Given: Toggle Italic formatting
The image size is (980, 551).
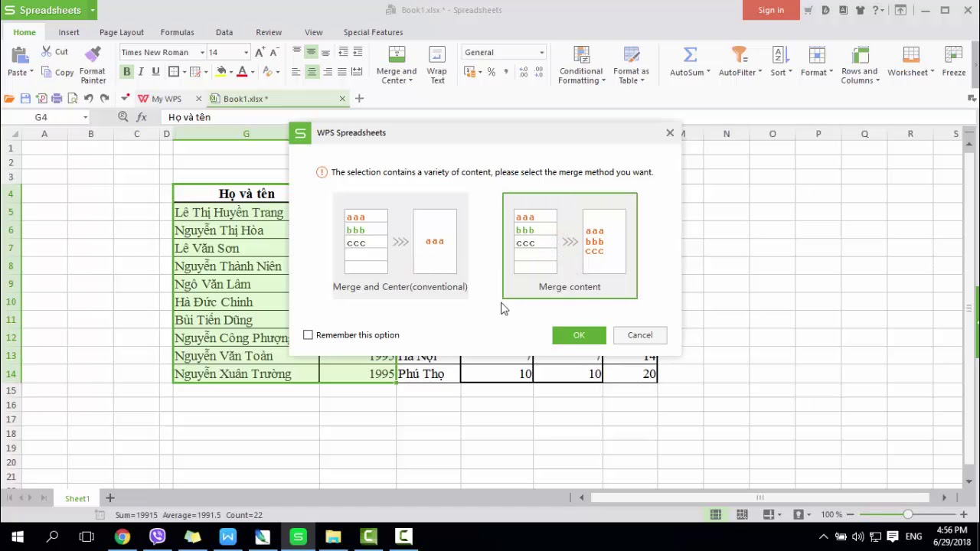Looking at the screenshot, I should click(x=141, y=72).
